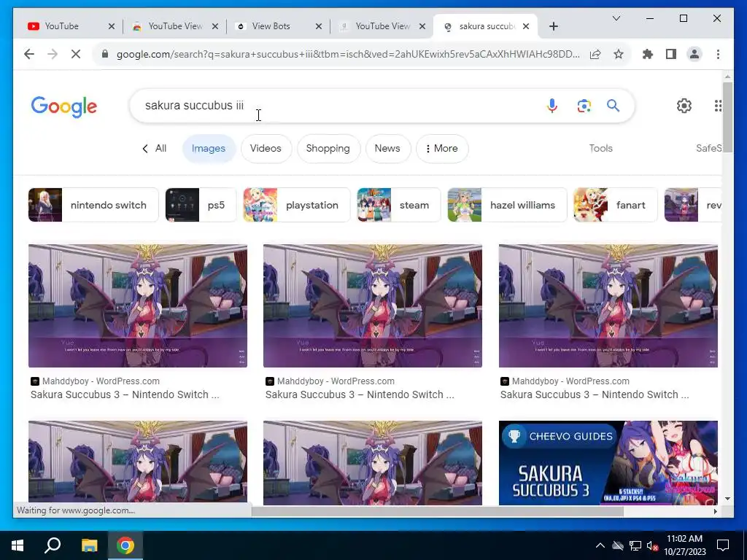747x560 pixels.
Task: Open the Google apps grid
Action: 718,106
